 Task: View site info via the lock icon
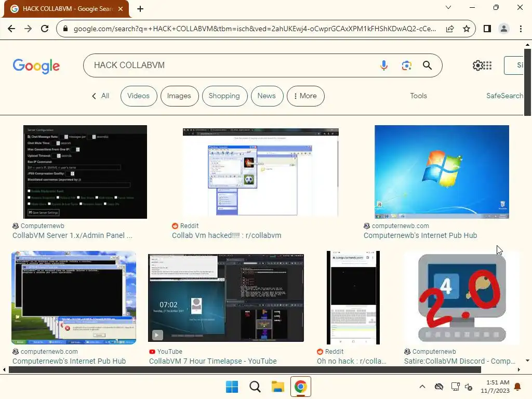(x=65, y=29)
